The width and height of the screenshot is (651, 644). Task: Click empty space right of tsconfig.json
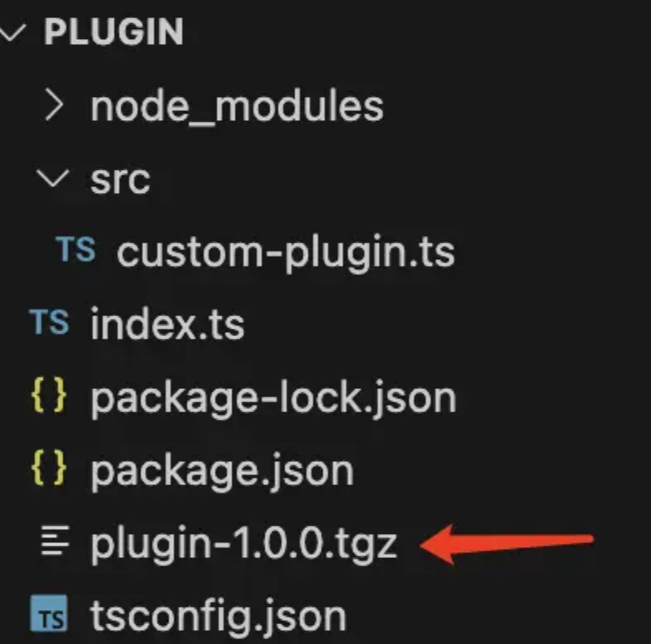click(x=499, y=617)
